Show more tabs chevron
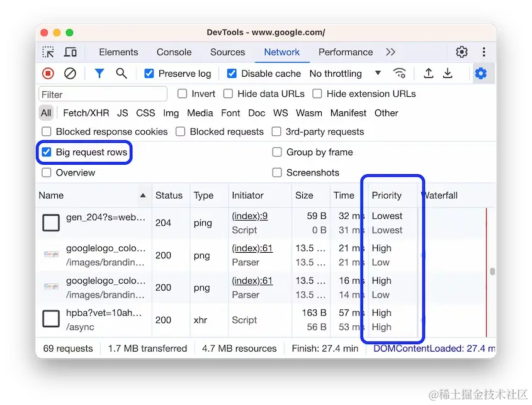 click(390, 52)
